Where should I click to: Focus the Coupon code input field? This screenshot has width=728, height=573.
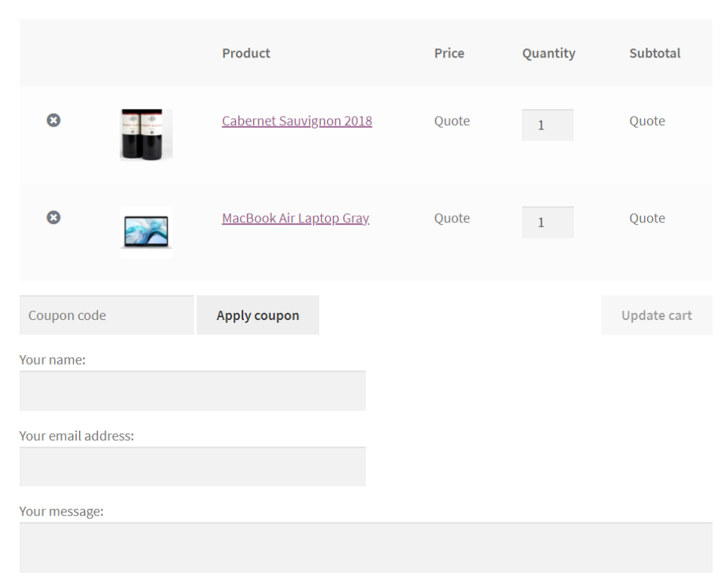pyautogui.click(x=107, y=315)
